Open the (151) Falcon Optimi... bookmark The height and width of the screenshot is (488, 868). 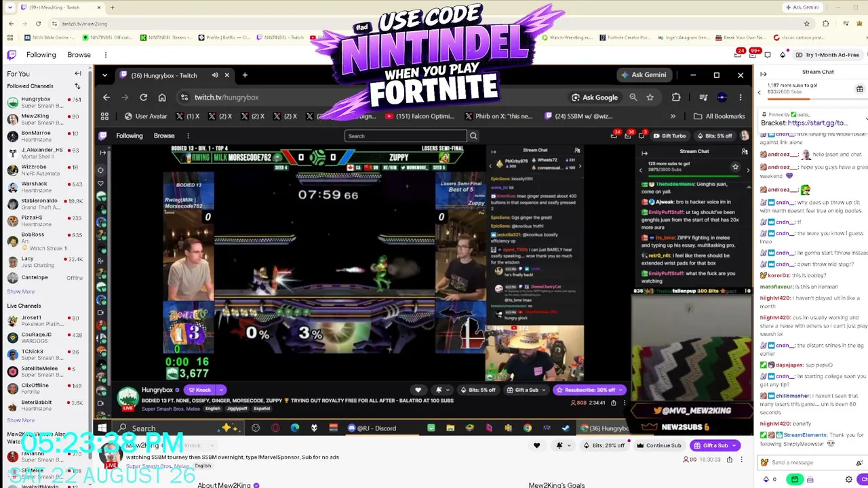click(x=420, y=116)
